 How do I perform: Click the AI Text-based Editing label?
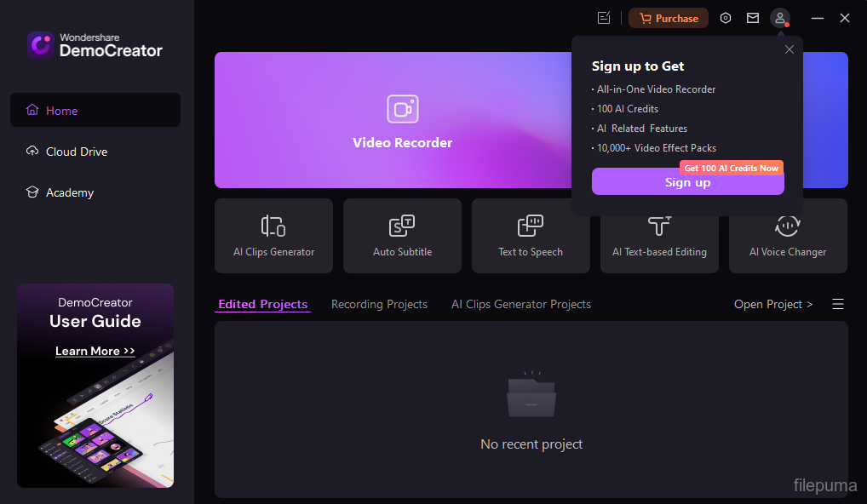pos(659,251)
